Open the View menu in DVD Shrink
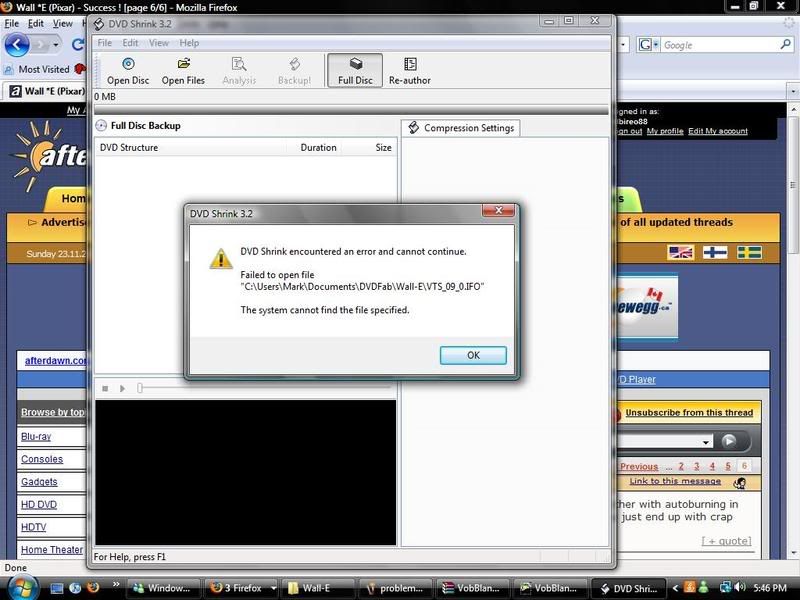The height and width of the screenshot is (600, 800). [x=159, y=43]
